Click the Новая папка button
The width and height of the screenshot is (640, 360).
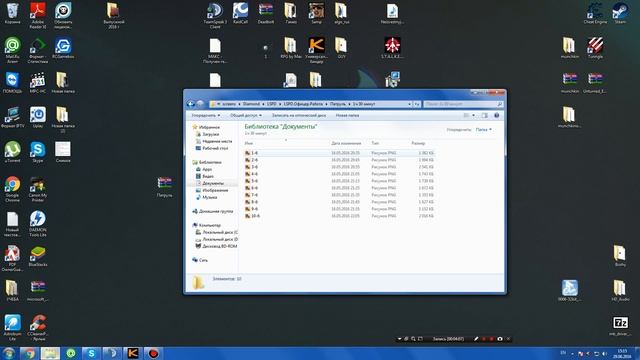pyautogui.click(x=347, y=116)
